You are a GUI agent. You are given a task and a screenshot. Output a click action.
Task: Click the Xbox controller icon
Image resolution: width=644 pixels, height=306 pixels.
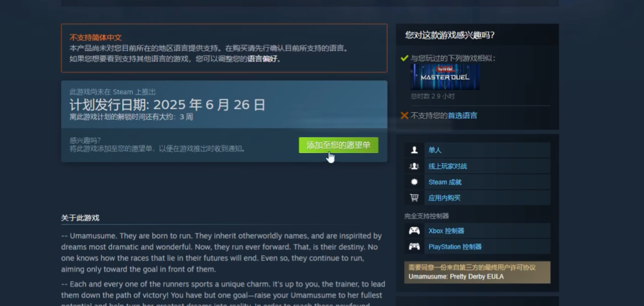click(414, 230)
